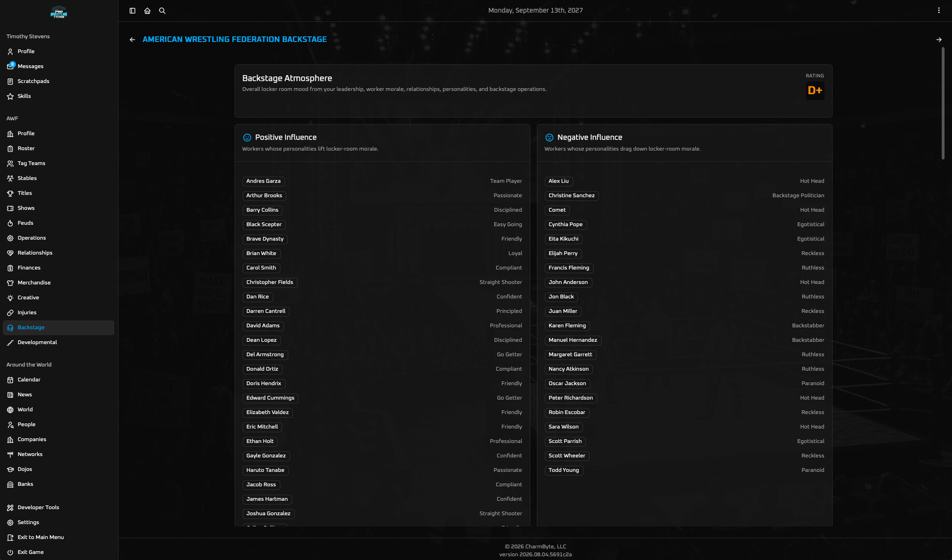Open Del Armstrong worker tag
The width and height of the screenshot is (952, 560).
pos(265,355)
